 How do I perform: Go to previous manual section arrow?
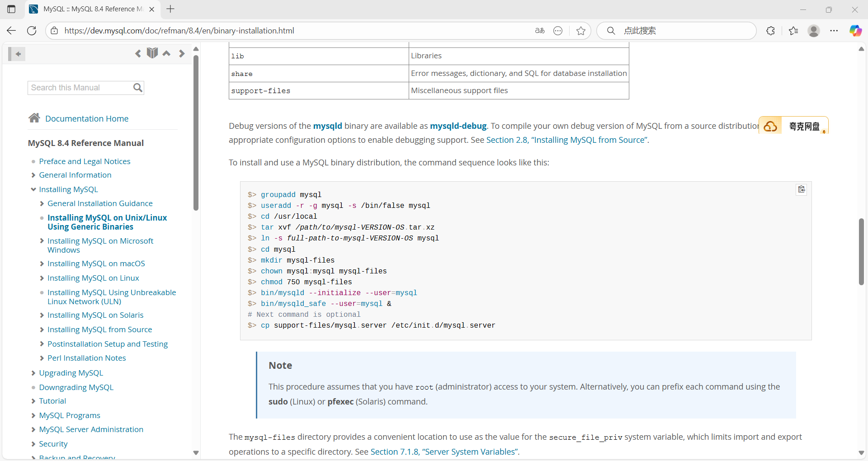(138, 53)
